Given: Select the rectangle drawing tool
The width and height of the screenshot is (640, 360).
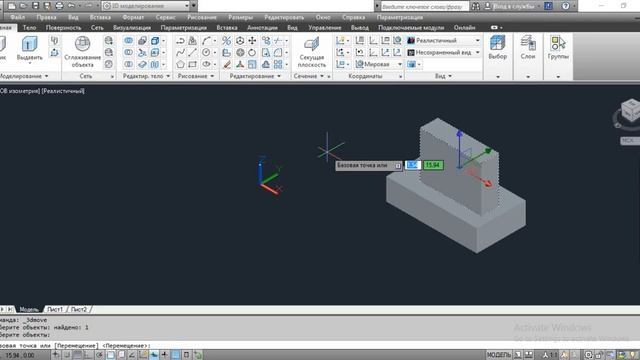Looking at the screenshot, I should (193, 64).
